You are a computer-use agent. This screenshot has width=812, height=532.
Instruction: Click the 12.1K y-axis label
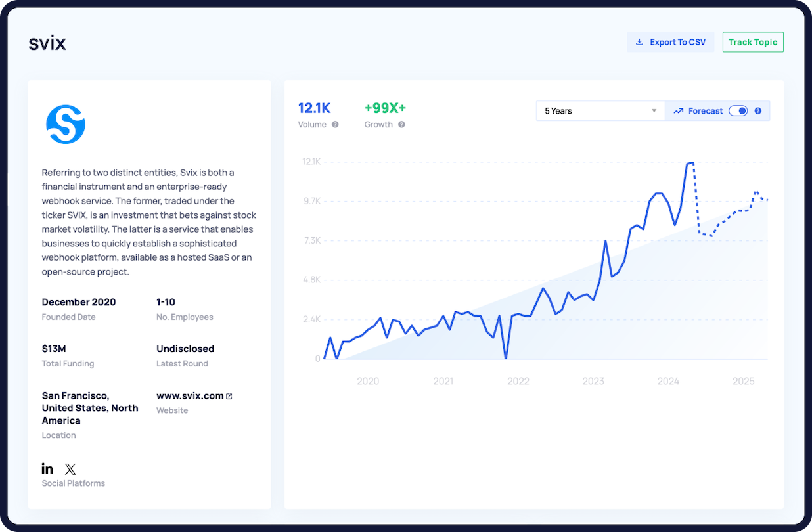311,162
